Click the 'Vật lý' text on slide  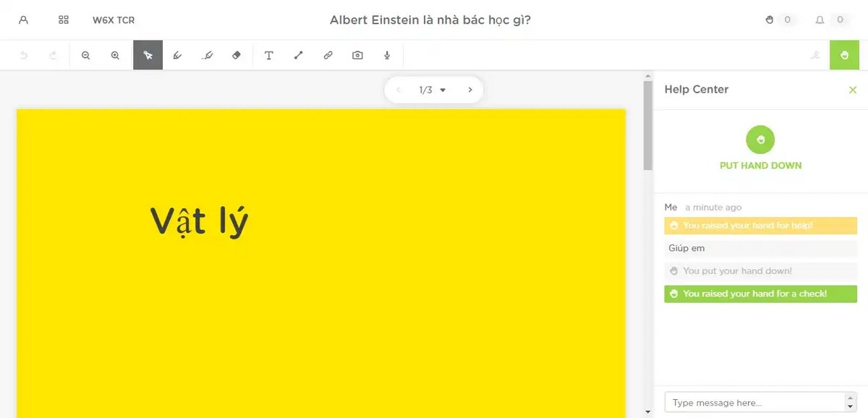(200, 222)
